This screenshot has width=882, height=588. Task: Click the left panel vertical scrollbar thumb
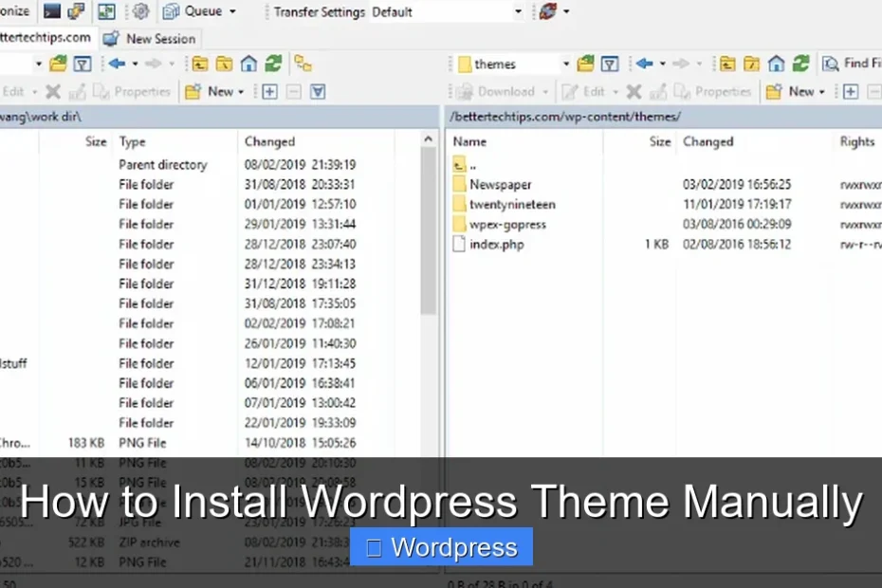428,230
